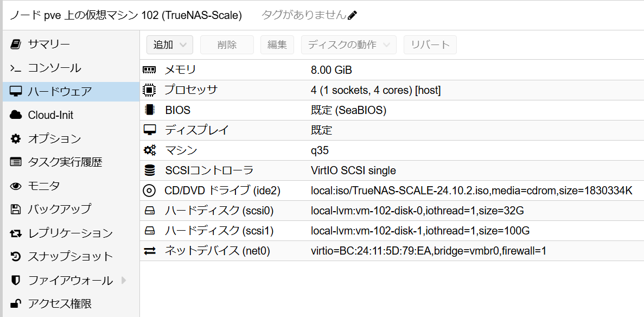
Task: Select the vm-102-disk-0 size=32G entry
Action: tap(417, 211)
